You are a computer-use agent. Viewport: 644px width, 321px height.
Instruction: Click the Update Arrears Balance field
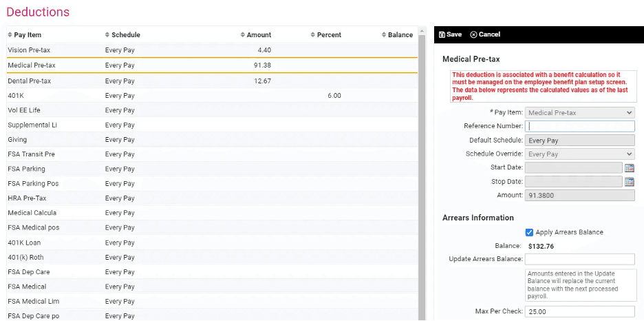(579, 259)
